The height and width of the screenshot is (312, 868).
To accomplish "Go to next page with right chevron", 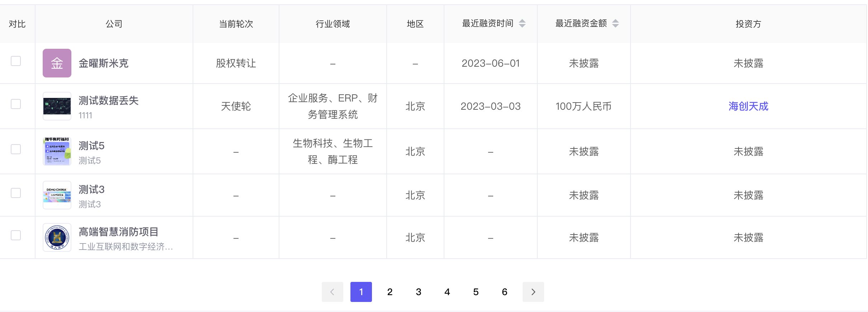I will [533, 292].
